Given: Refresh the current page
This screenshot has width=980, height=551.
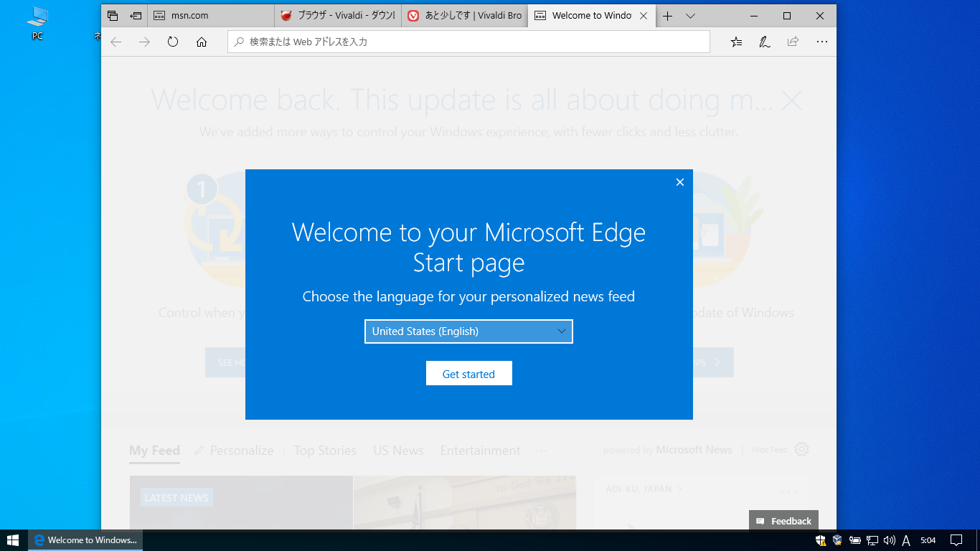Looking at the screenshot, I should (x=173, y=42).
